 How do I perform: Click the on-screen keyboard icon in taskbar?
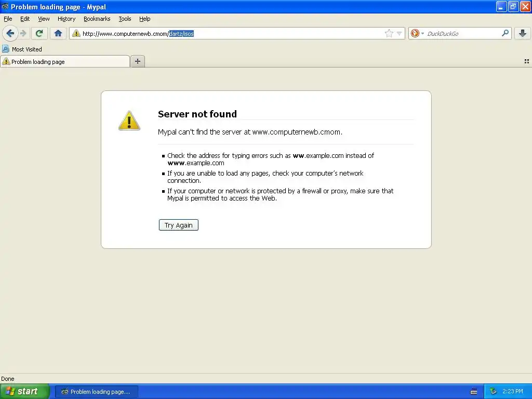point(474,392)
